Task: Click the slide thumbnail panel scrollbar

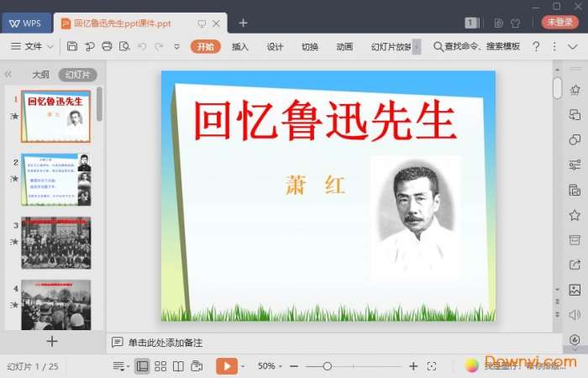Action: coord(99,104)
